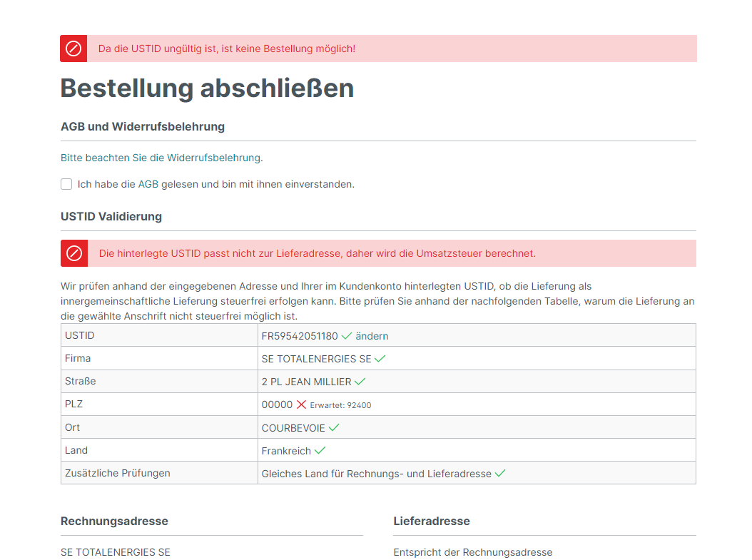This screenshot has height=560, width=752.
Task: Click the prohibited icon in the USTID validation alert
Action: click(74, 253)
